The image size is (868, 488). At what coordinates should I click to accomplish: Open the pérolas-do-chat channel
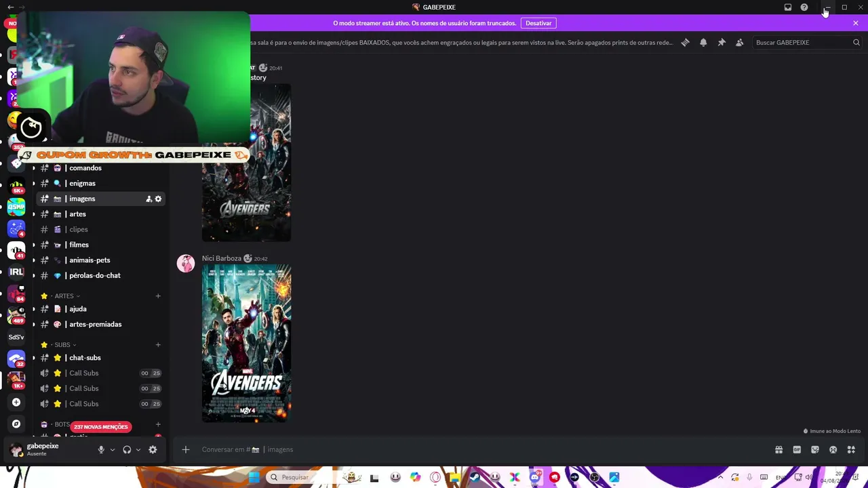click(100, 275)
